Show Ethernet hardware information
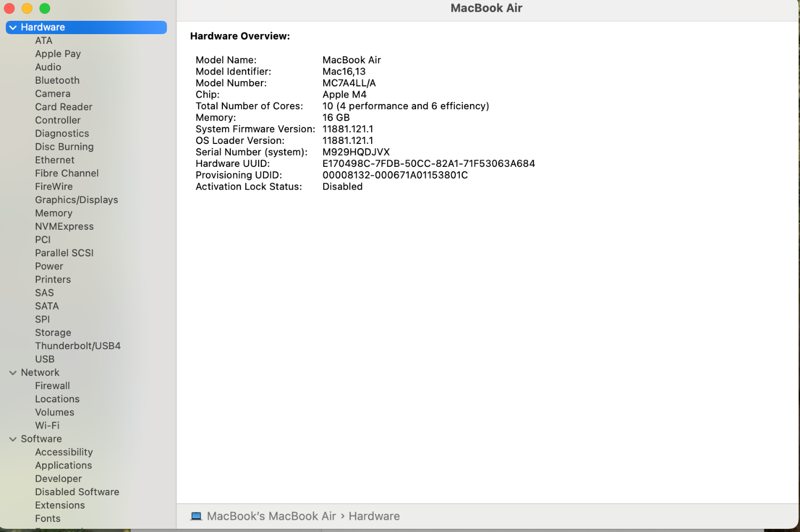Viewport: 800px width, 532px height. [54, 160]
